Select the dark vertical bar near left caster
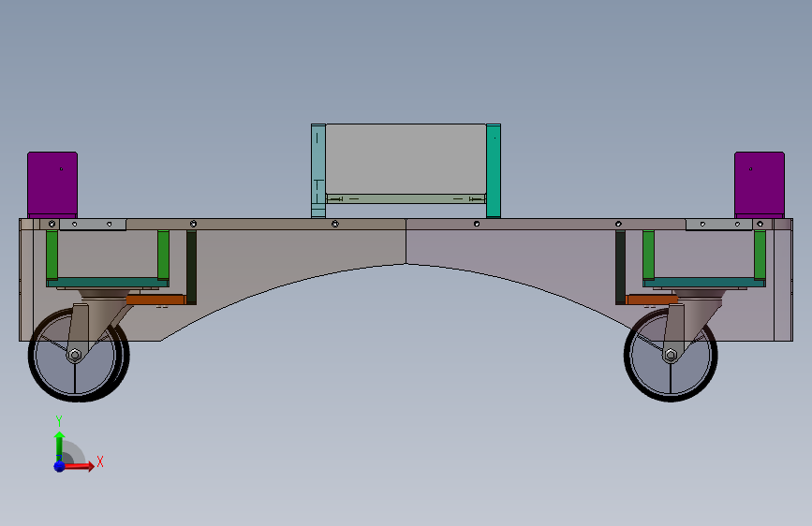Image resolution: width=812 pixels, height=526 pixels. click(191, 267)
